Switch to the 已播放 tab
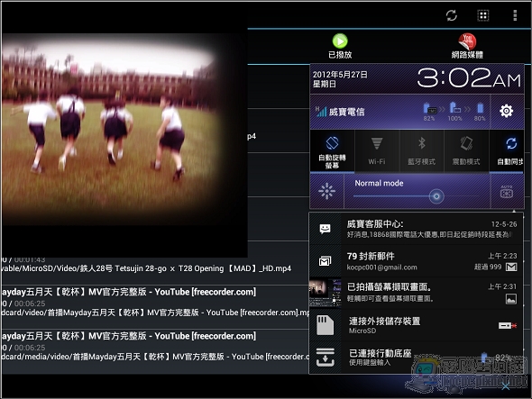Screen dimensions: 532x399 [x=340, y=47]
